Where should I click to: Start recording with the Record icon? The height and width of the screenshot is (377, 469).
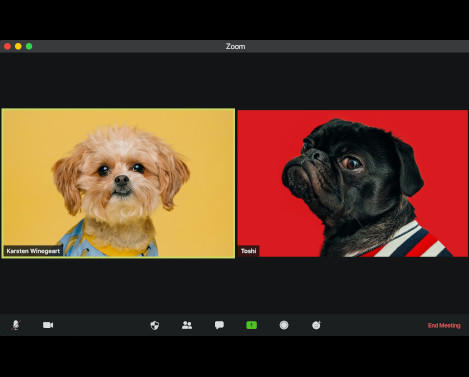coord(284,325)
